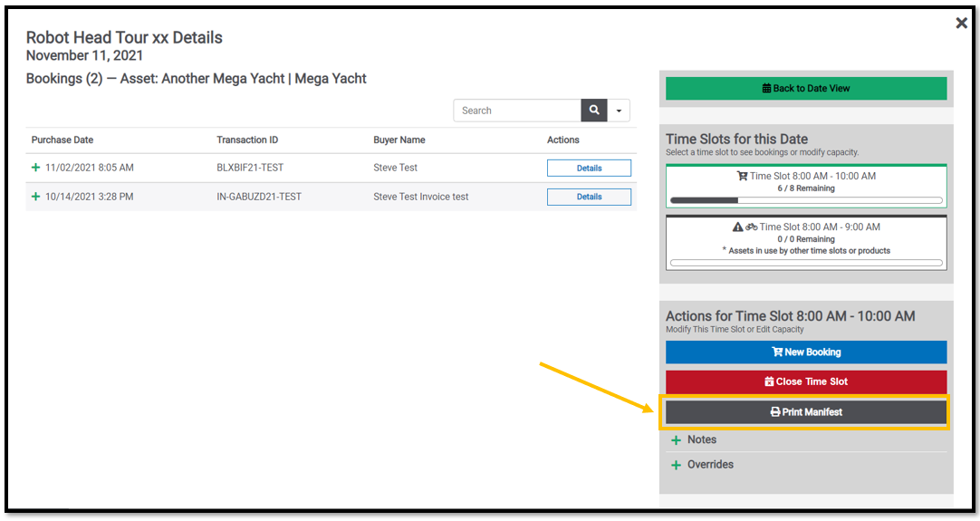Close the details dialog with X
The width and height of the screenshot is (980, 521).
pos(961,24)
